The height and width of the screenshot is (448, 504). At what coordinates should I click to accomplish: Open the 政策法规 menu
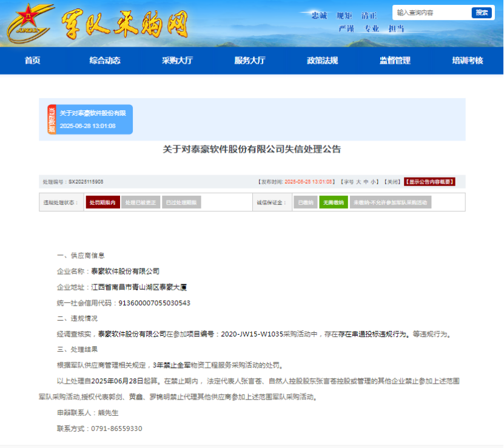[x=323, y=61]
